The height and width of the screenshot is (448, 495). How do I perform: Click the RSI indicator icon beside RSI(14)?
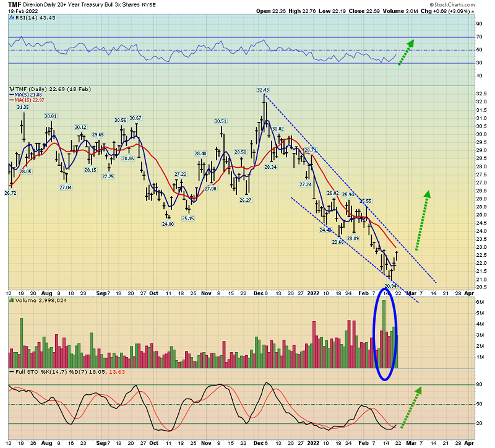pyautogui.click(x=11, y=18)
